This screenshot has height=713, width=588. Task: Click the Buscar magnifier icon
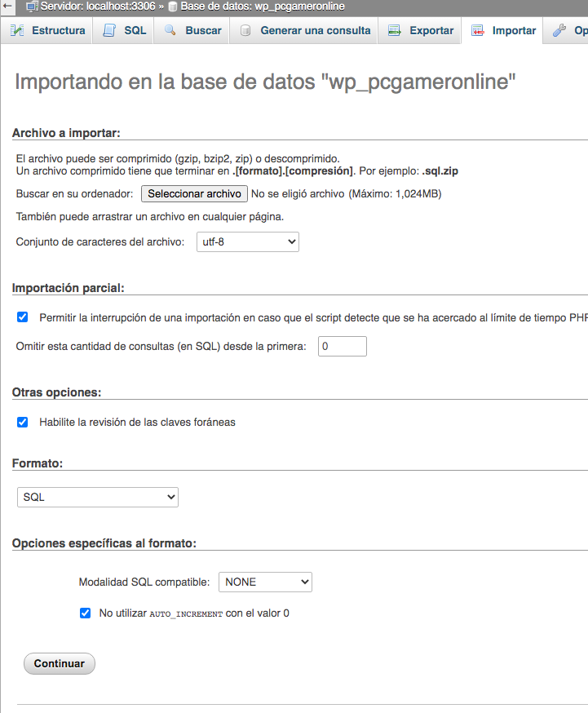170,31
